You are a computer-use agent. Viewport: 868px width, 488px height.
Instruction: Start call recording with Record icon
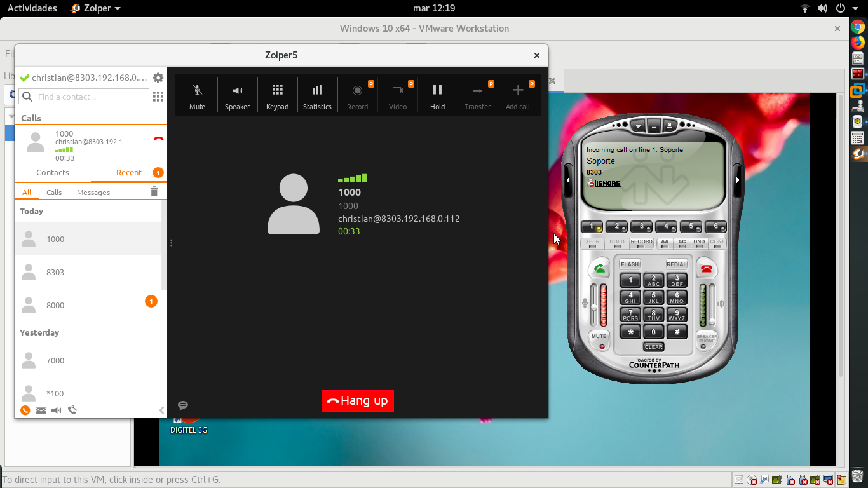point(357,96)
